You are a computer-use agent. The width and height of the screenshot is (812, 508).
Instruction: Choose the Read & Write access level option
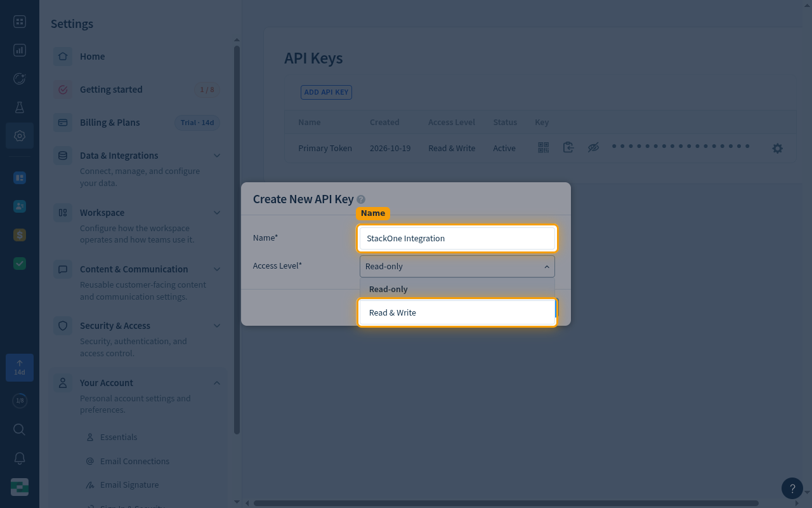tap(457, 312)
